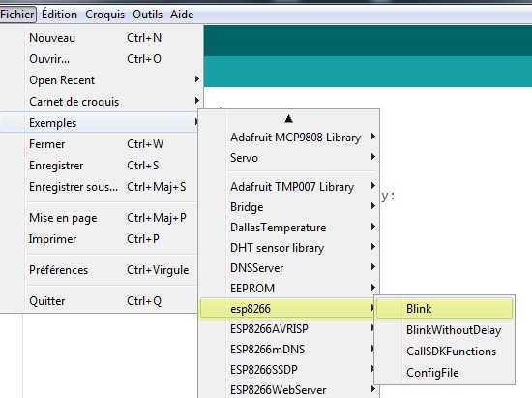Select Exemples menu entry

[100, 123]
